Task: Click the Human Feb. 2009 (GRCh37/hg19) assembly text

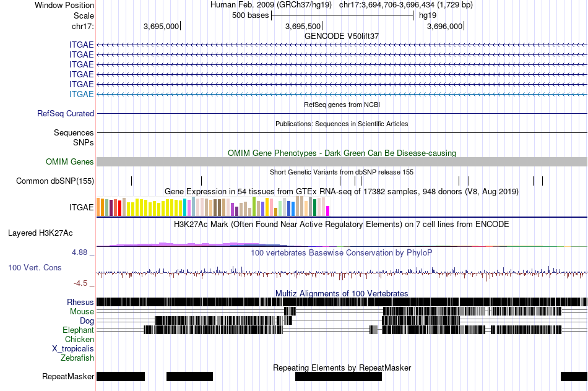Action: pyautogui.click(x=270, y=5)
